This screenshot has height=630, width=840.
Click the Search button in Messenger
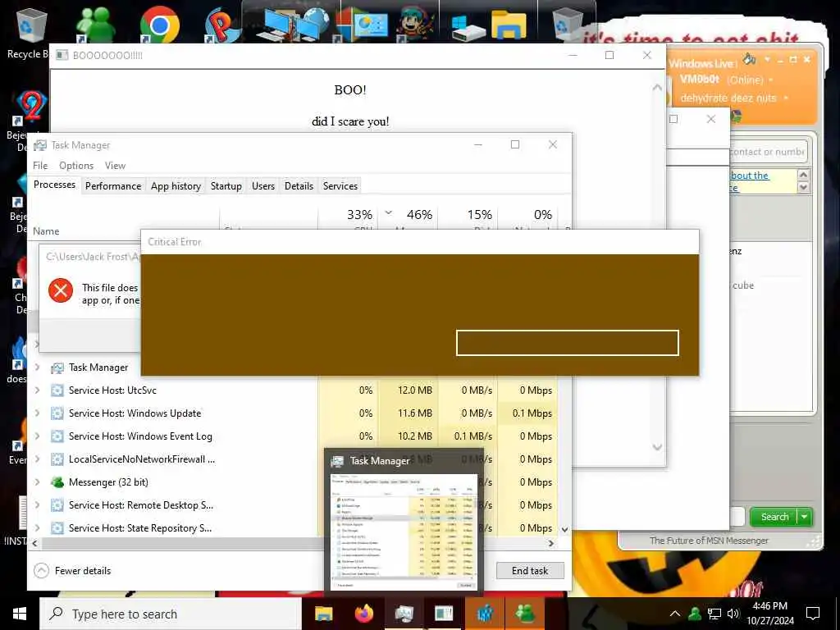pos(774,517)
